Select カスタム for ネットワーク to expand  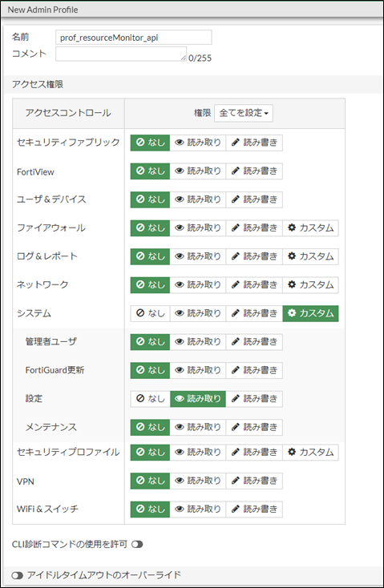(x=310, y=285)
